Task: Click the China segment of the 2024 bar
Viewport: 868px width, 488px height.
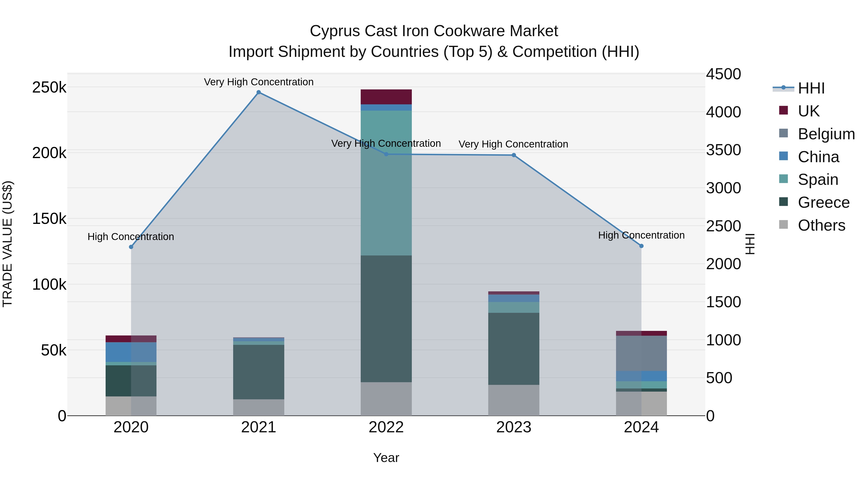Action: point(642,376)
